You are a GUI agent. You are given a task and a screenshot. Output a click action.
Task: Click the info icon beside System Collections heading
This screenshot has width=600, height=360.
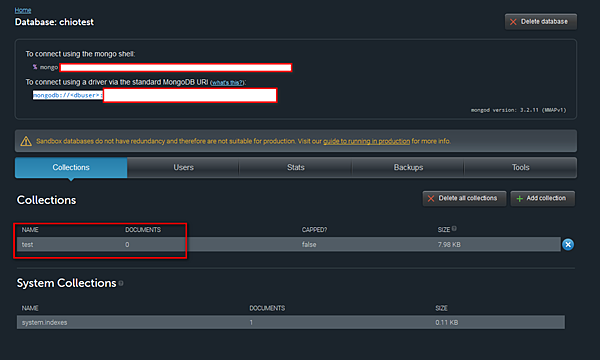tap(121, 283)
